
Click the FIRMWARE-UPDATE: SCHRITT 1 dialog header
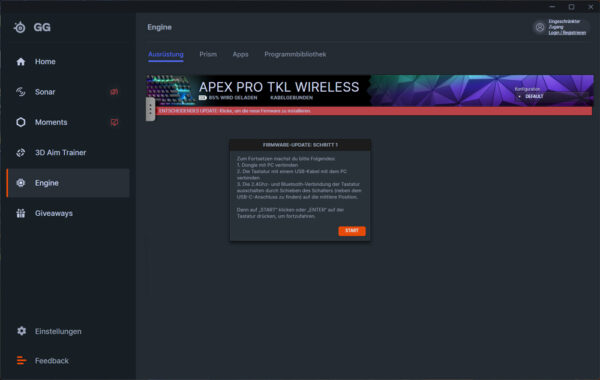click(x=300, y=145)
